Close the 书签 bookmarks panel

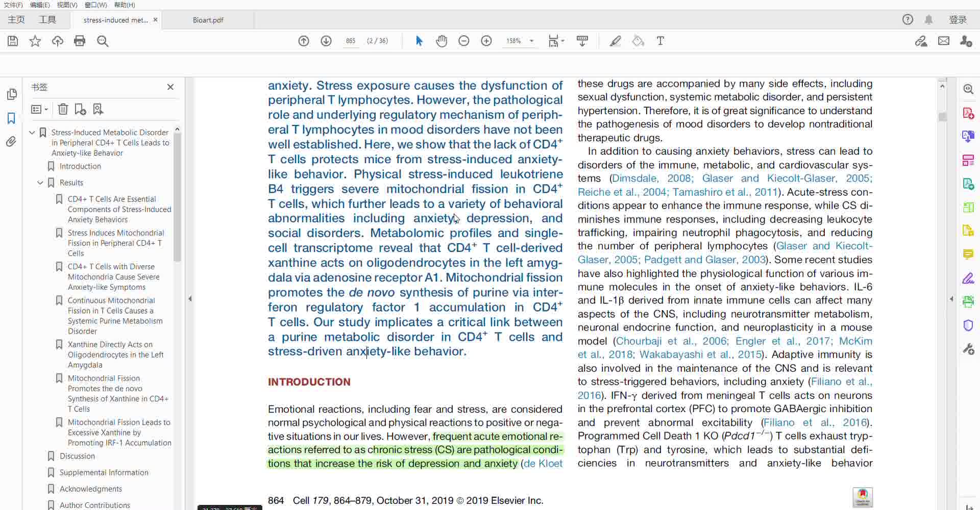[170, 87]
